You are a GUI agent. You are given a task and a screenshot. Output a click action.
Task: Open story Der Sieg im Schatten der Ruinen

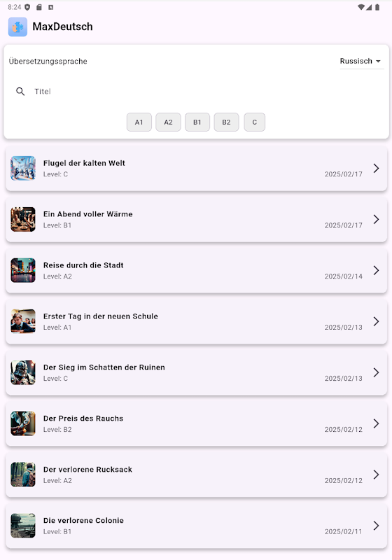tap(197, 372)
